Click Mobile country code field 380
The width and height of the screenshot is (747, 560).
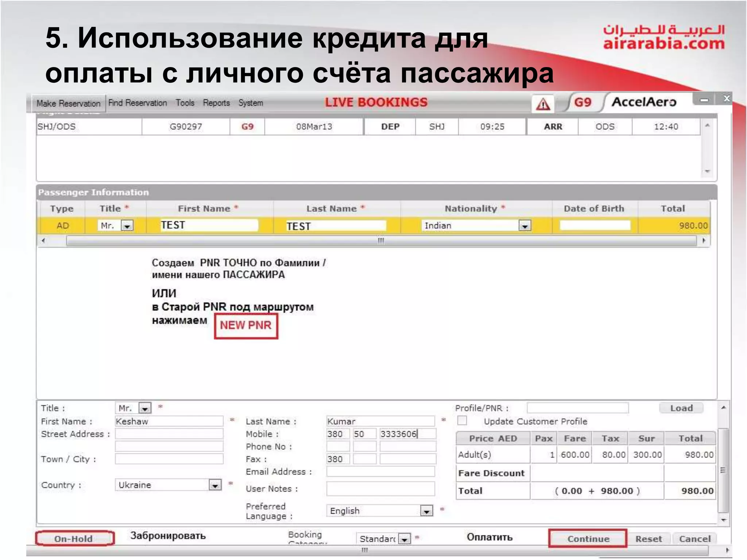(x=338, y=434)
